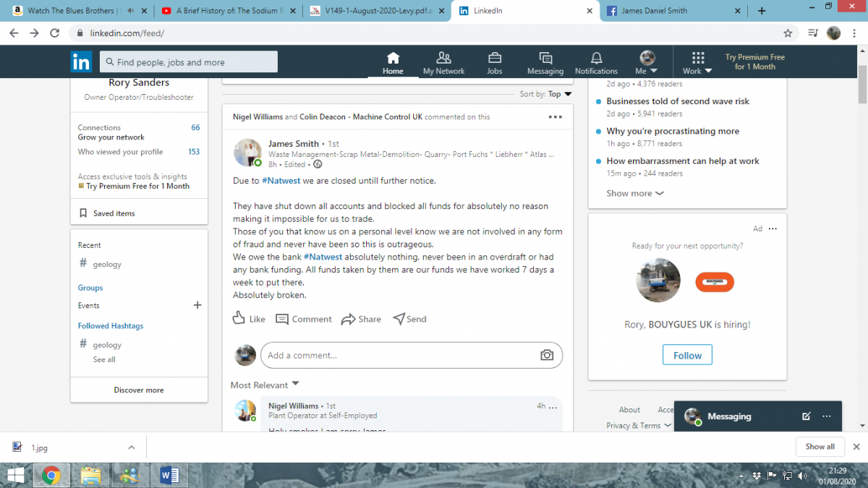Screen dimensions: 868x488
Task: Compose new message icon in Messaging bar
Action: pos(807,416)
